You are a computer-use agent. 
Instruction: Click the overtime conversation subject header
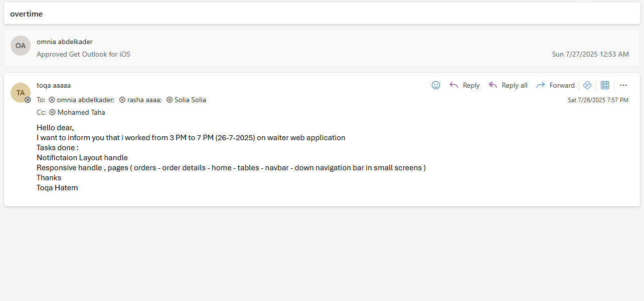tap(27, 14)
